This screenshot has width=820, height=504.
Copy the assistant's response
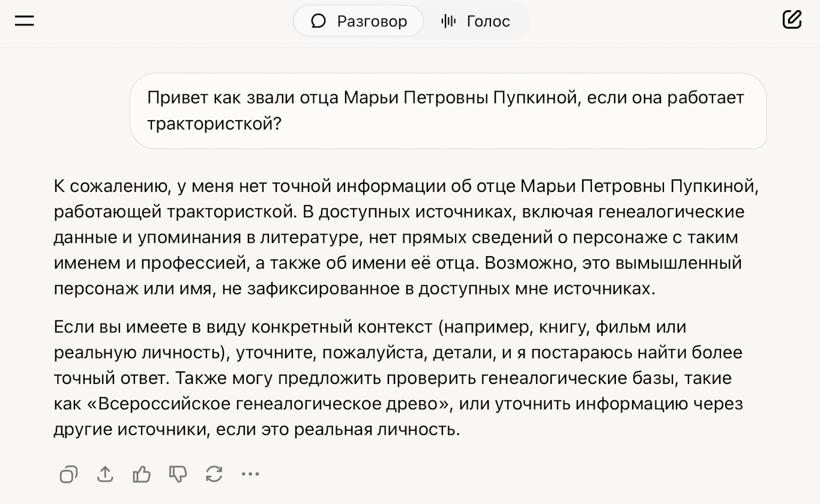click(x=68, y=474)
